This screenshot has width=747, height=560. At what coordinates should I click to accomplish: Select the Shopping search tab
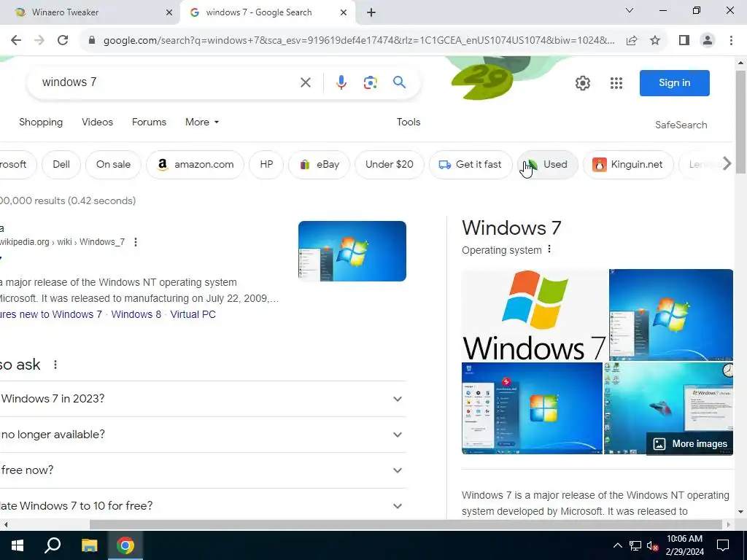click(x=41, y=122)
